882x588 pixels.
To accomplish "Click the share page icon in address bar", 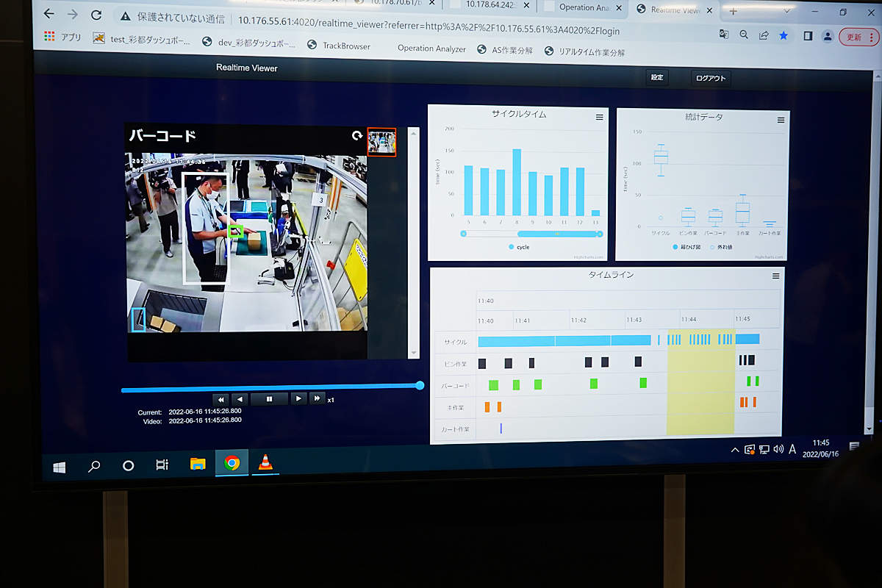I will click(764, 35).
